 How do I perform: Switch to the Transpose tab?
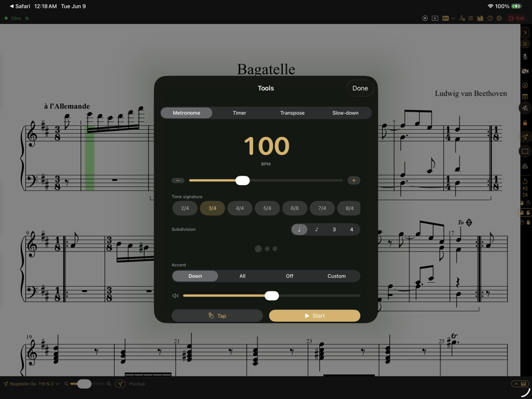(292, 113)
